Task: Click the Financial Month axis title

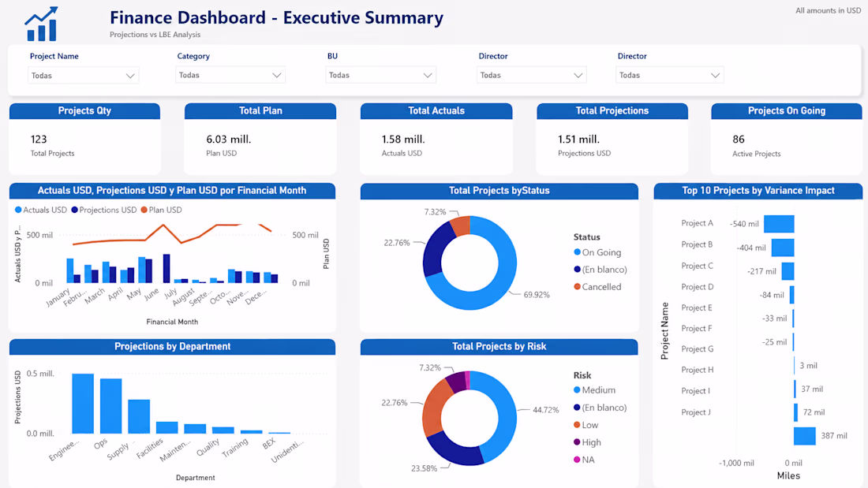Action: 172,322
